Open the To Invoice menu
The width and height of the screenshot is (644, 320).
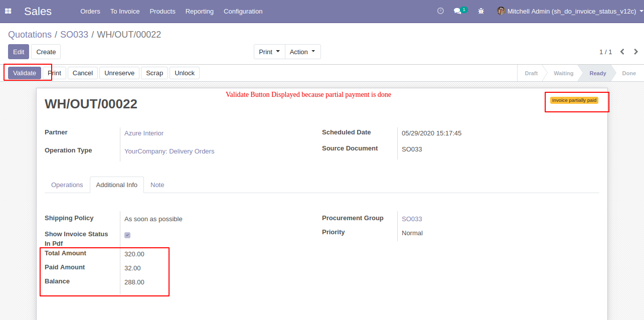tap(125, 11)
